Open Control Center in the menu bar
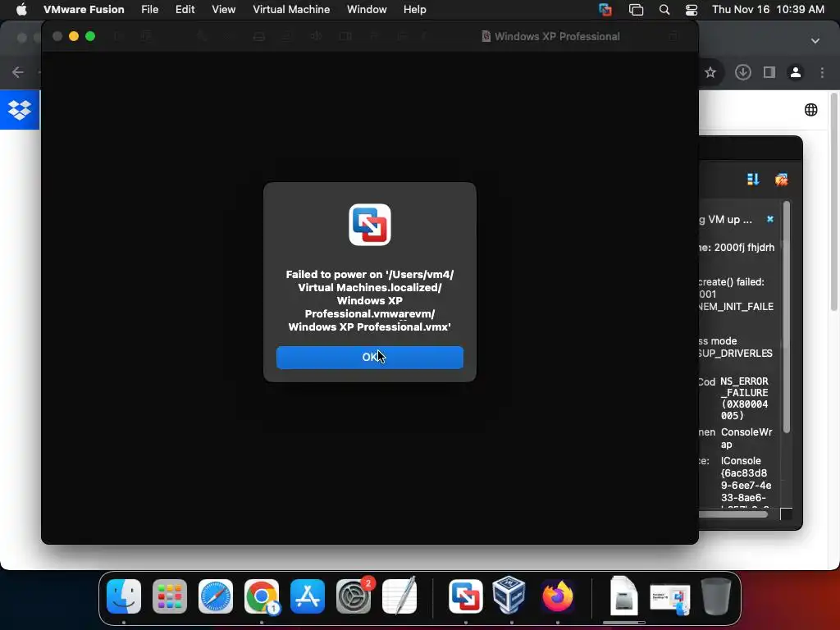The image size is (840, 630). (691, 10)
